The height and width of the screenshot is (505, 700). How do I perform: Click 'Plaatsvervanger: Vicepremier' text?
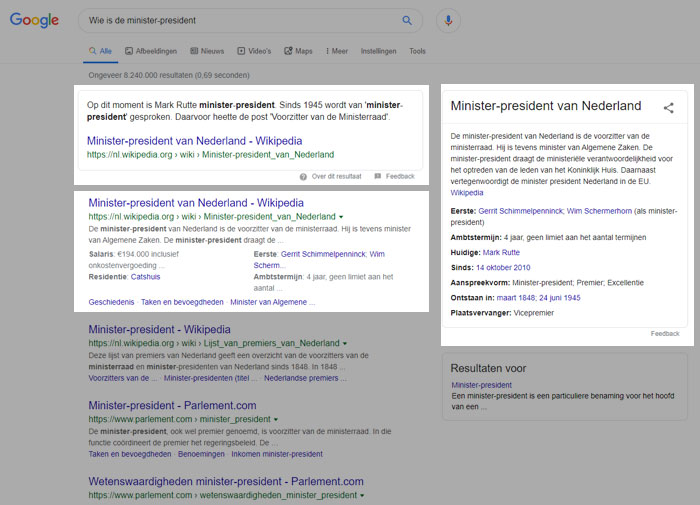pyautogui.click(x=502, y=313)
